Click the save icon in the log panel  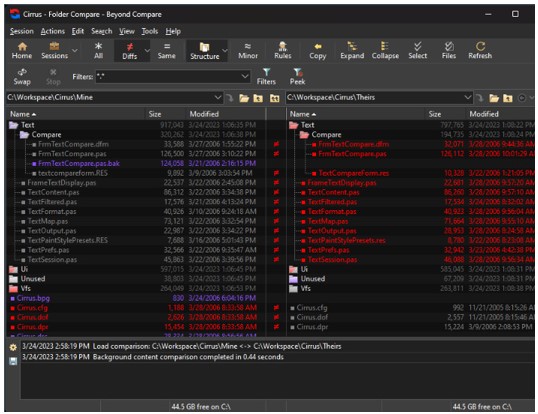pyautogui.click(x=13, y=361)
